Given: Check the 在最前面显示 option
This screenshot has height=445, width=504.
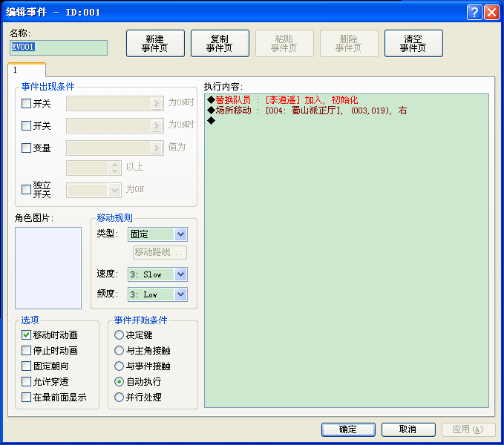Looking at the screenshot, I should click(26, 397).
